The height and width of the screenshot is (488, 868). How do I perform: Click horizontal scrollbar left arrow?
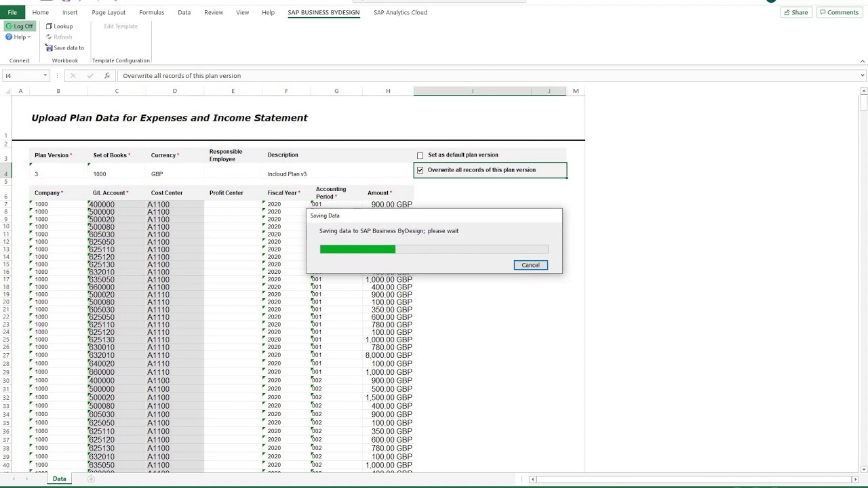coord(533,479)
